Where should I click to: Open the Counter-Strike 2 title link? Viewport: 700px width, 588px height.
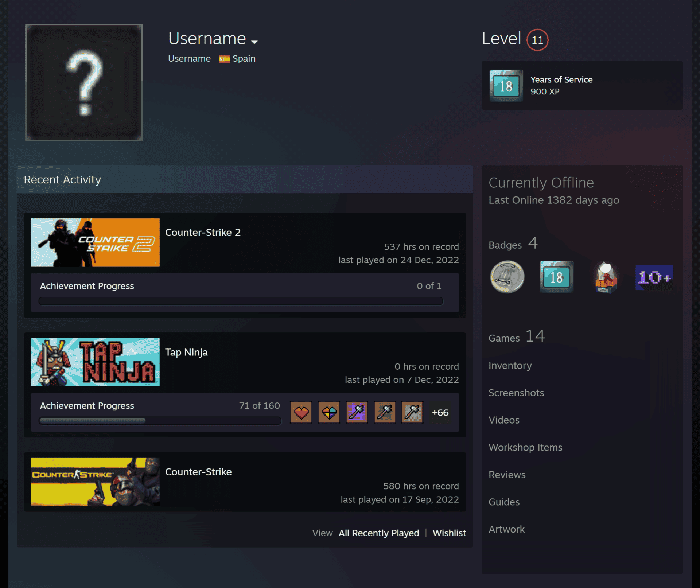(x=203, y=233)
